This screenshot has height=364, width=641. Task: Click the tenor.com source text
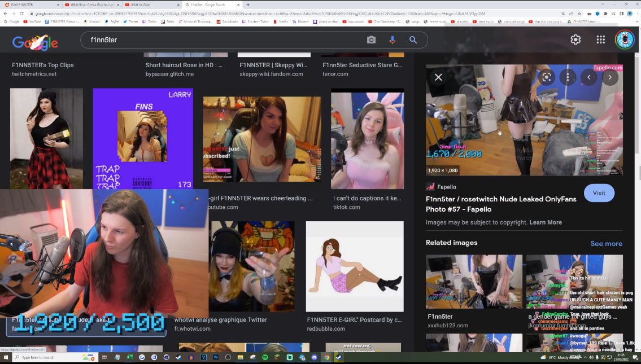coord(335,74)
